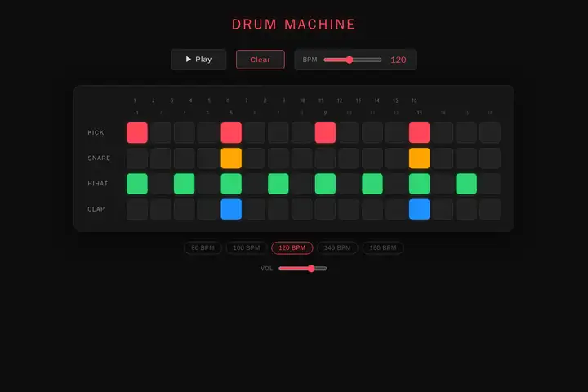
Task: Turn off the green Hihat pad at step 9
Action: (325, 184)
